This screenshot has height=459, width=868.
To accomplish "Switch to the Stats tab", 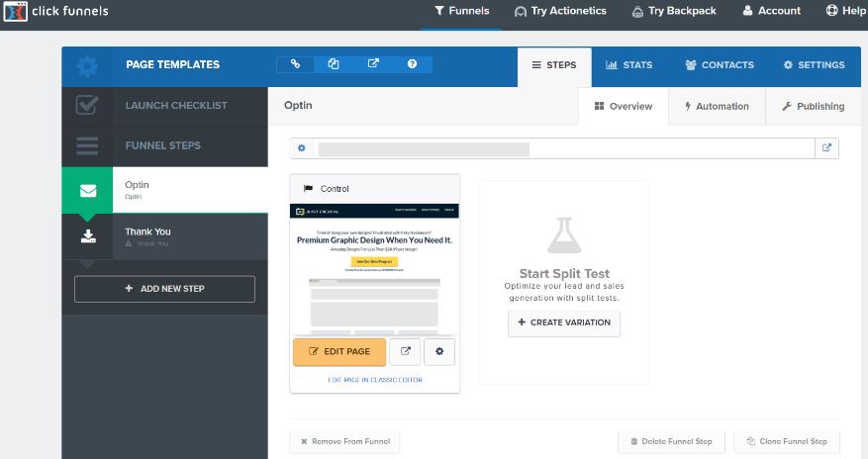I will (x=628, y=65).
